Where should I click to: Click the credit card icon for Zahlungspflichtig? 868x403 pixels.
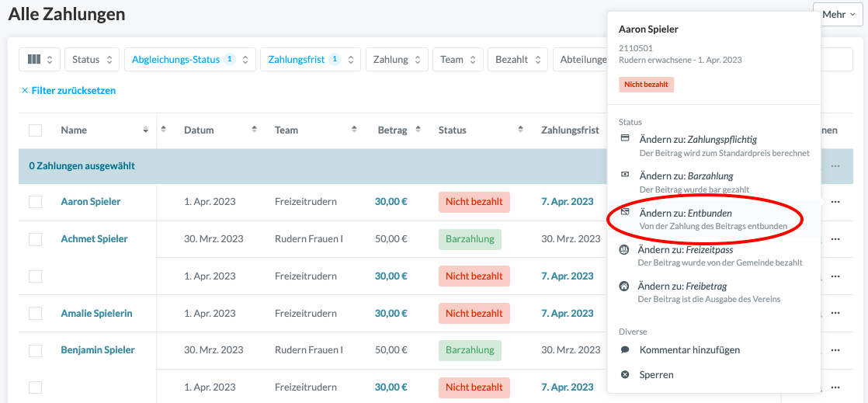pos(625,139)
